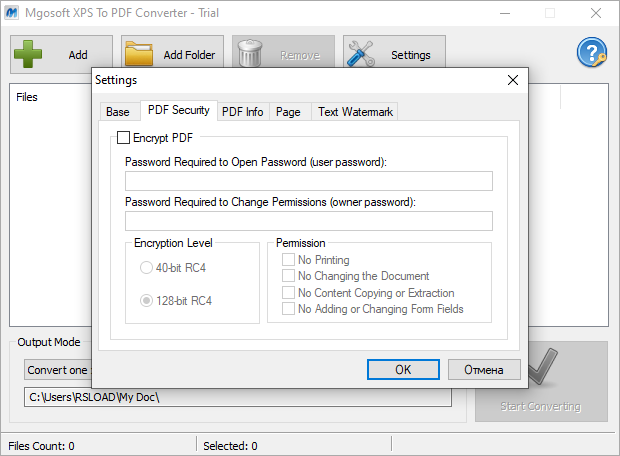Screen dimensions: 620x456
Task: Check No Content Copying or Extraction
Action: [x=289, y=293]
